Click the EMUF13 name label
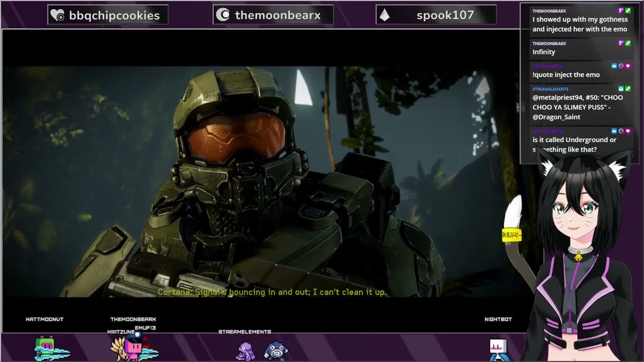 tap(145, 328)
